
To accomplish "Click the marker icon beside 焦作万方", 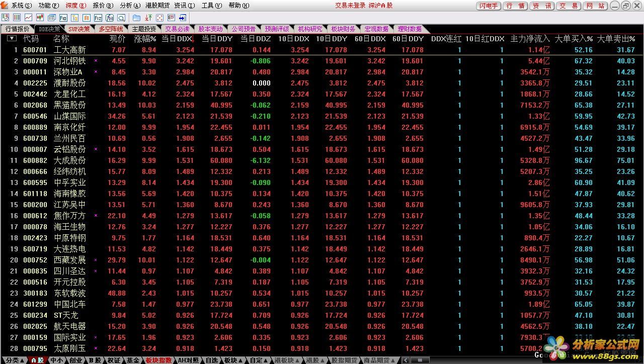I will click(96, 216).
